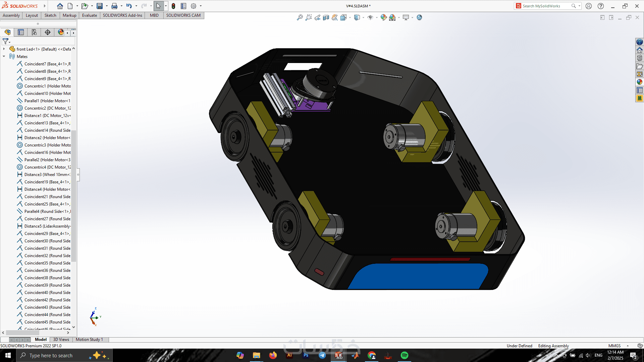644x362 pixels.
Task: Open the Options gear dropdown arrow
Action: pos(201,6)
